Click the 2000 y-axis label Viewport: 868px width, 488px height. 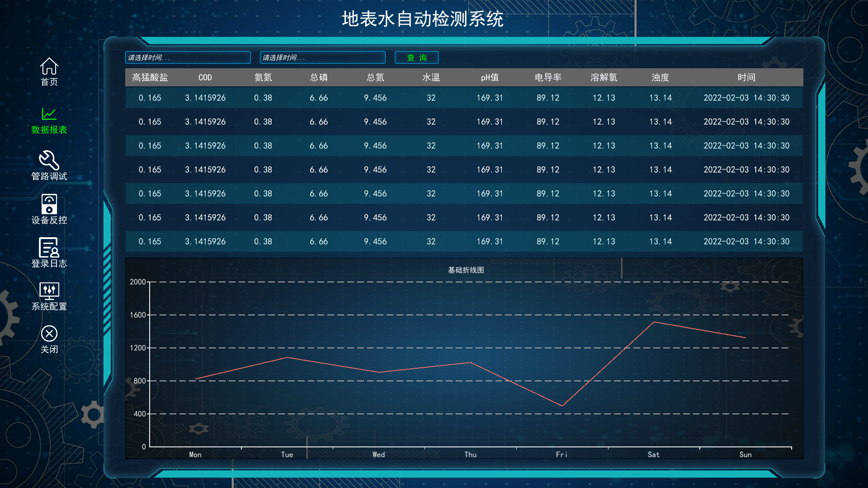(138, 282)
